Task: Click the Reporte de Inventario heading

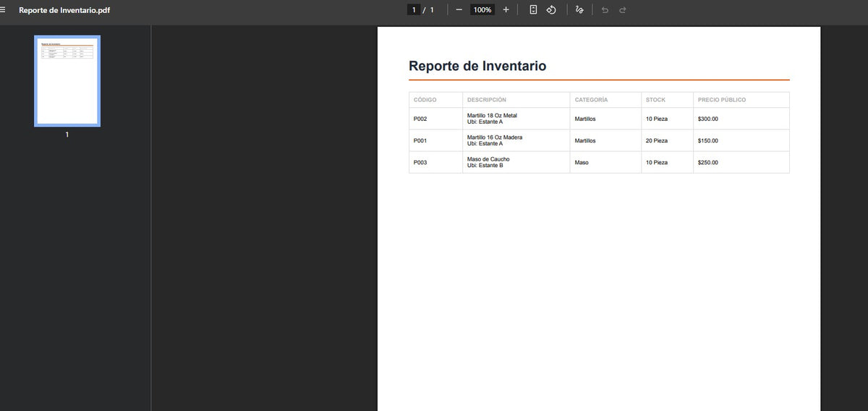Action: pyautogui.click(x=477, y=66)
